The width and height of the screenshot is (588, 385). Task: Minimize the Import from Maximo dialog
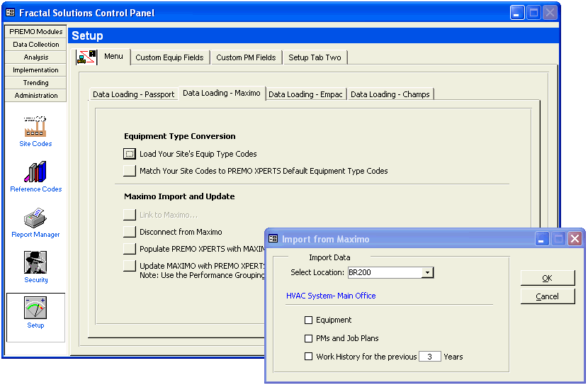(x=541, y=239)
